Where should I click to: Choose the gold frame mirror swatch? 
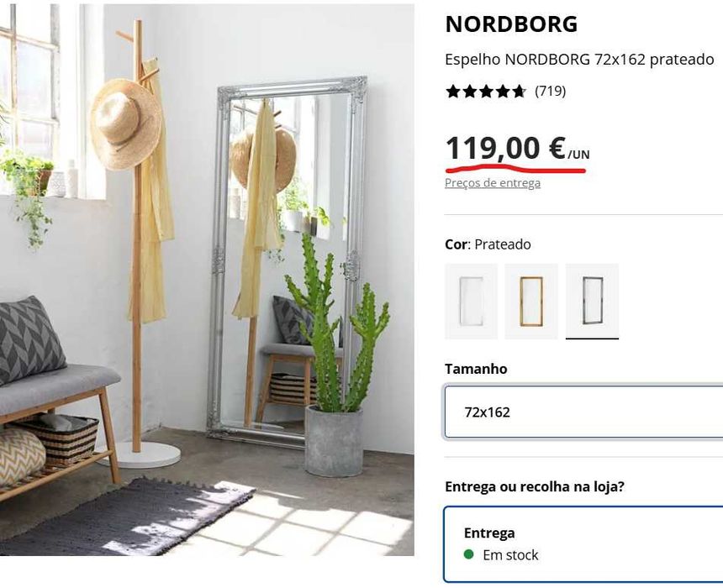click(x=531, y=302)
